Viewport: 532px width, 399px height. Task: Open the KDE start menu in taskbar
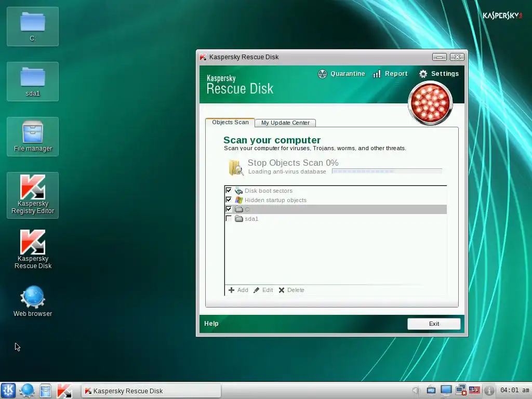(x=8, y=391)
